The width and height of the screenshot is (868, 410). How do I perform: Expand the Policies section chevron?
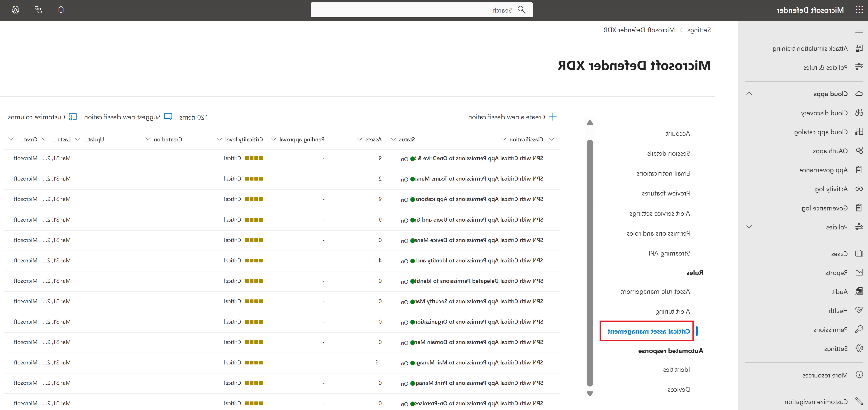(x=749, y=227)
